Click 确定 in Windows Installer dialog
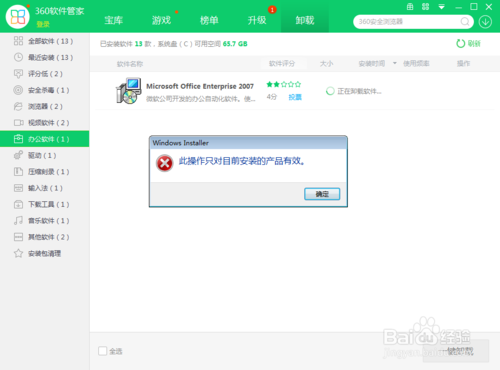This screenshot has height=370, width=500. (322, 194)
